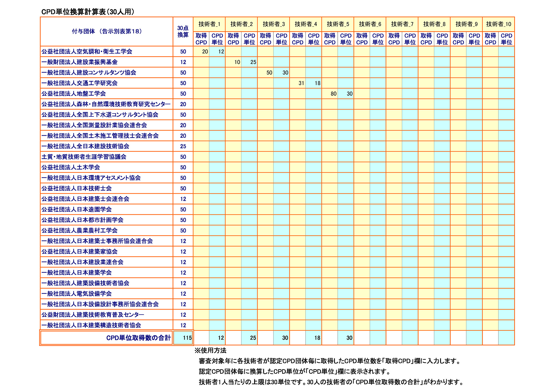Select CPD単位 cell showing 30 in 地盤工学会 row

tap(346, 94)
